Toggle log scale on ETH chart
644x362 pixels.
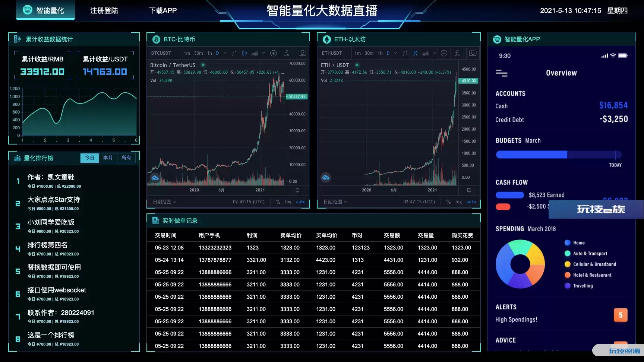(x=458, y=202)
